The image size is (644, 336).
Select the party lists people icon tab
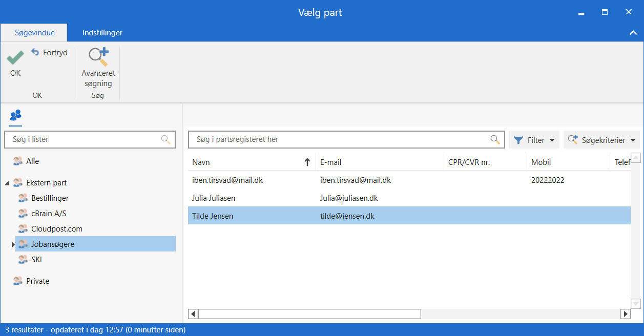click(16, 115)
